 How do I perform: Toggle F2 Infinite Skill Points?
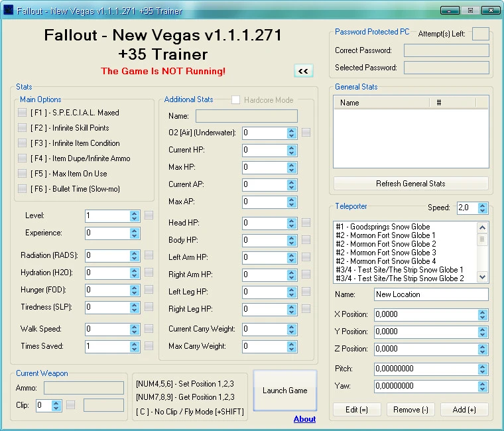[22, 127]
